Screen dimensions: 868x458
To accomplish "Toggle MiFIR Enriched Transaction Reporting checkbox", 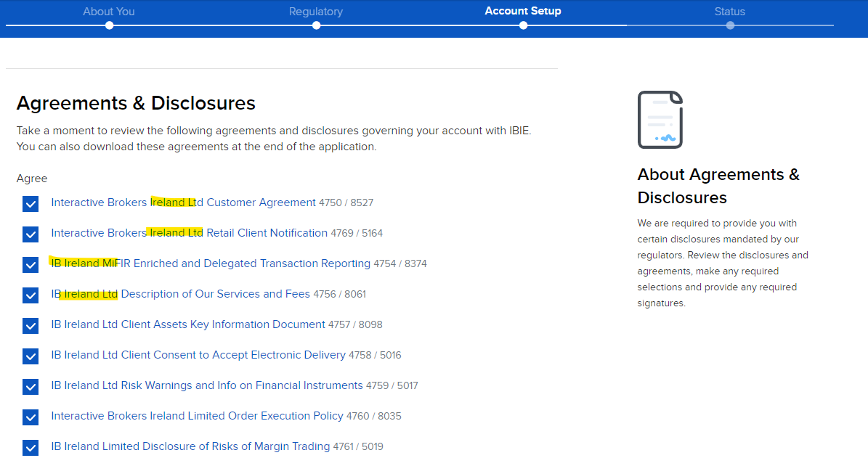I will click(31, 264).
